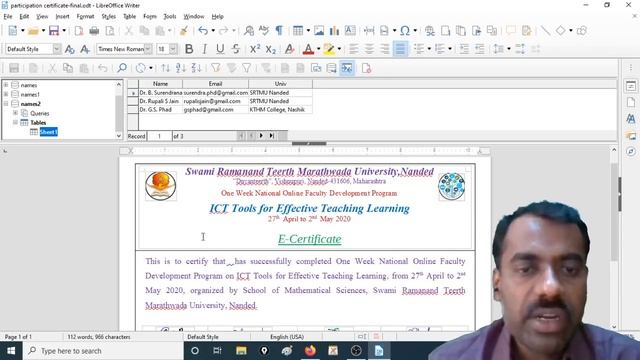Click the Find Record magnifier icon
The image size is (640, 360).
[x=122, y=68]
